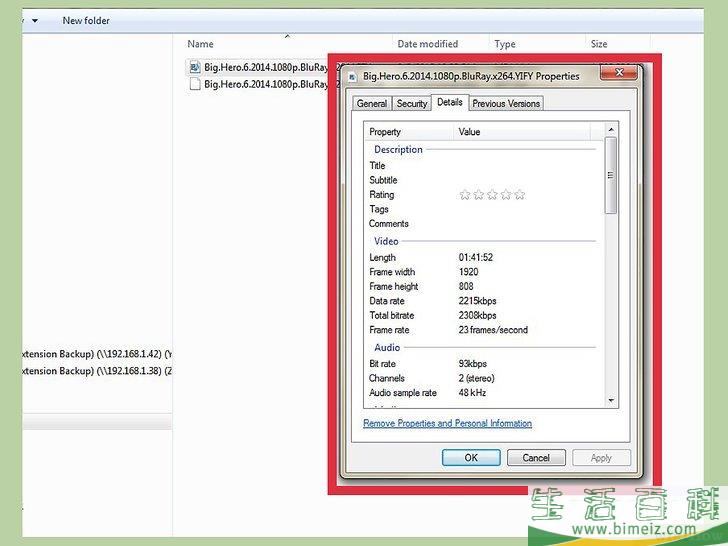This screenshot has height=546, width=728.
Task: Click Remove Properties and Personal Information link
Action: [x=447, y=423]
